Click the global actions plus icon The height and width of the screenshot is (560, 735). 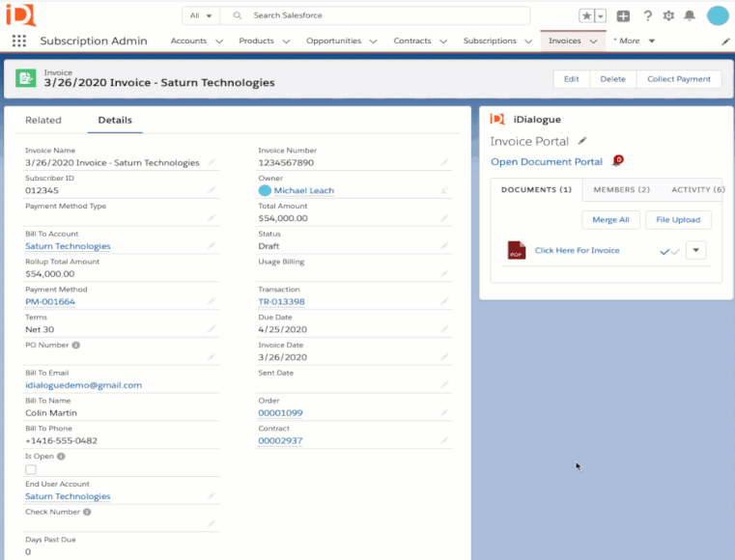[x=623, y=16]
